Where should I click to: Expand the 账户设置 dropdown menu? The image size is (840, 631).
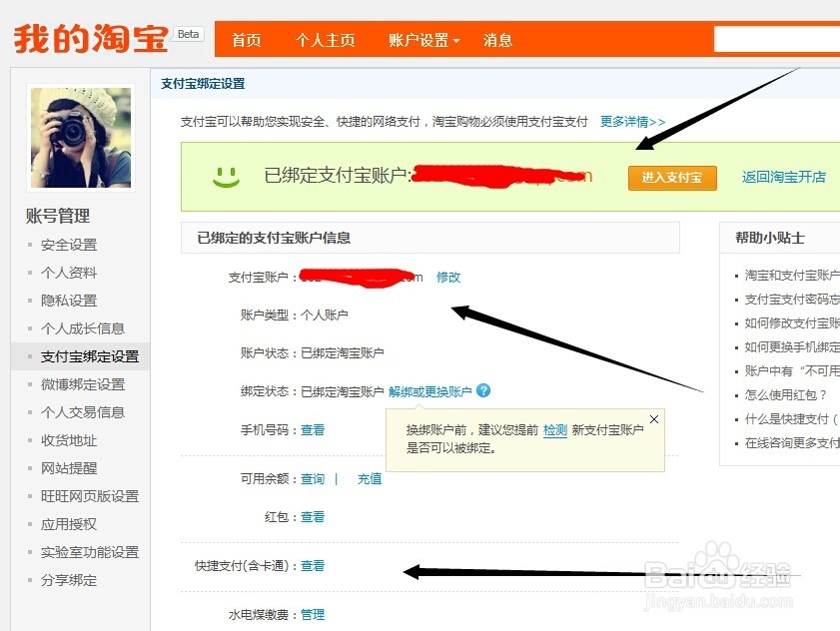click(423, 40)
